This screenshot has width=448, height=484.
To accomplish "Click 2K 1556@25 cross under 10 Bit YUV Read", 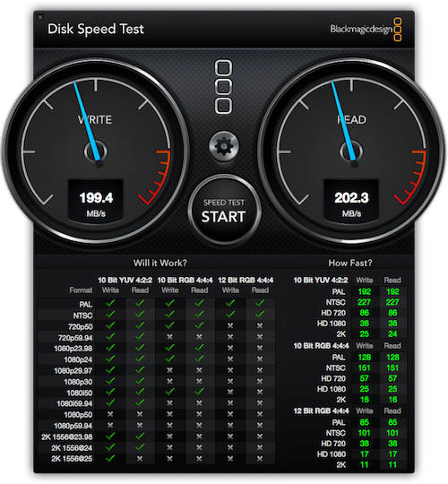I will tap(140, 459).
